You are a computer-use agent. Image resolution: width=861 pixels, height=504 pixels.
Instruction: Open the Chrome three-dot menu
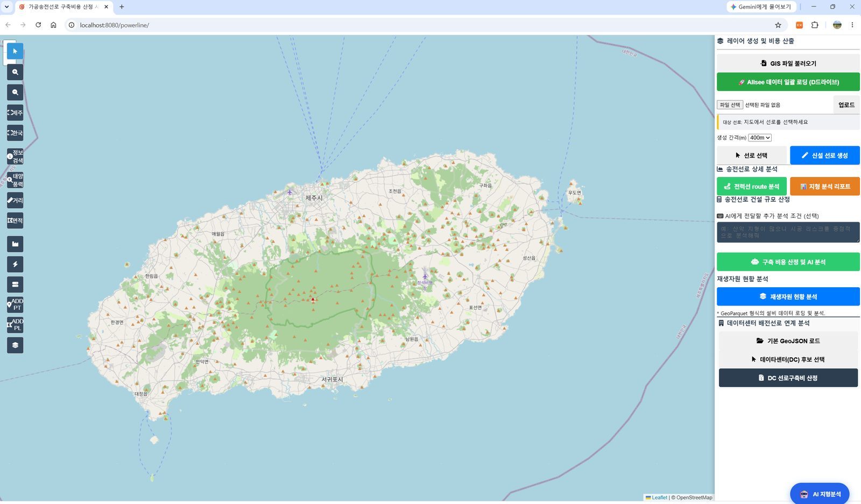click(x=852, y=25)
